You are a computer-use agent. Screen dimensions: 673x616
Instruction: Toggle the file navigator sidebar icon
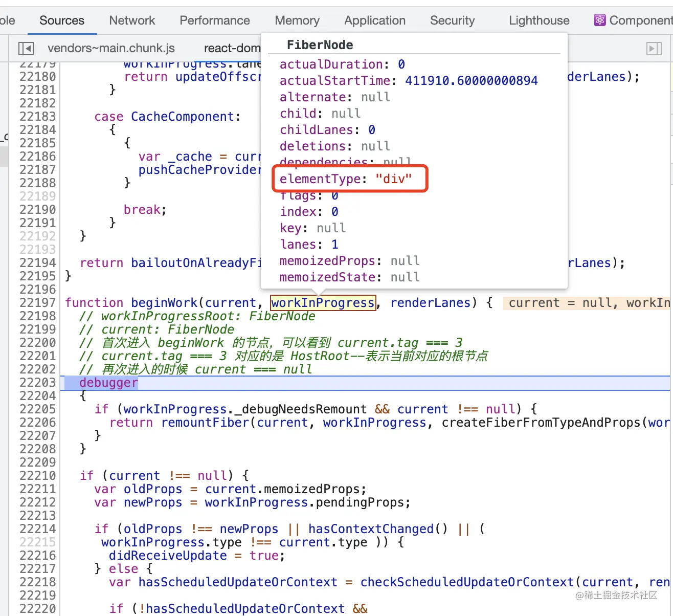click(26, 49)
